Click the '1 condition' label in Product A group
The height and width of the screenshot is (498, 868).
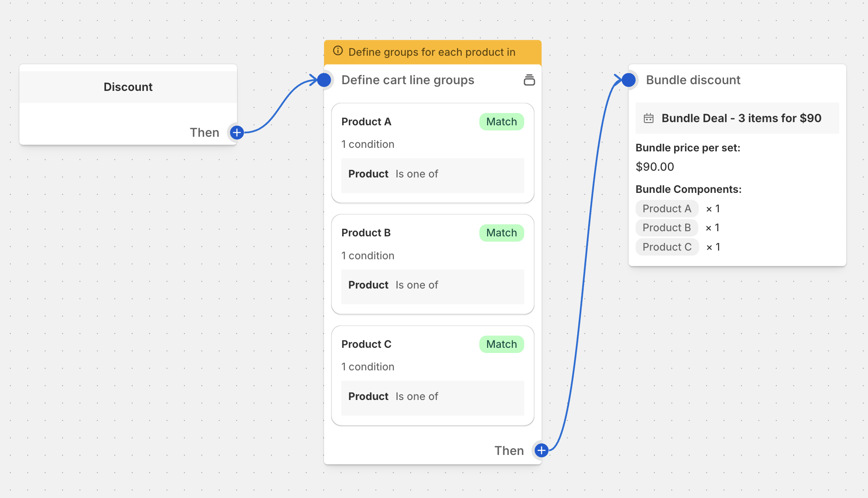pyautogui.click(x=368, y=144)
